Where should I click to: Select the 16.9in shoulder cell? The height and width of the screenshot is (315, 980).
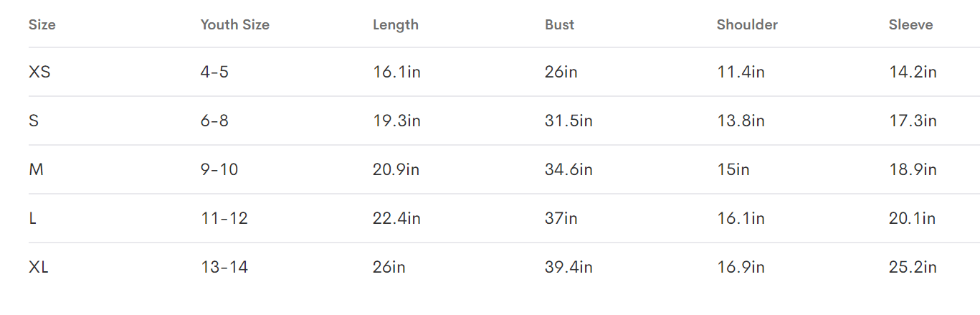(741, 267)
